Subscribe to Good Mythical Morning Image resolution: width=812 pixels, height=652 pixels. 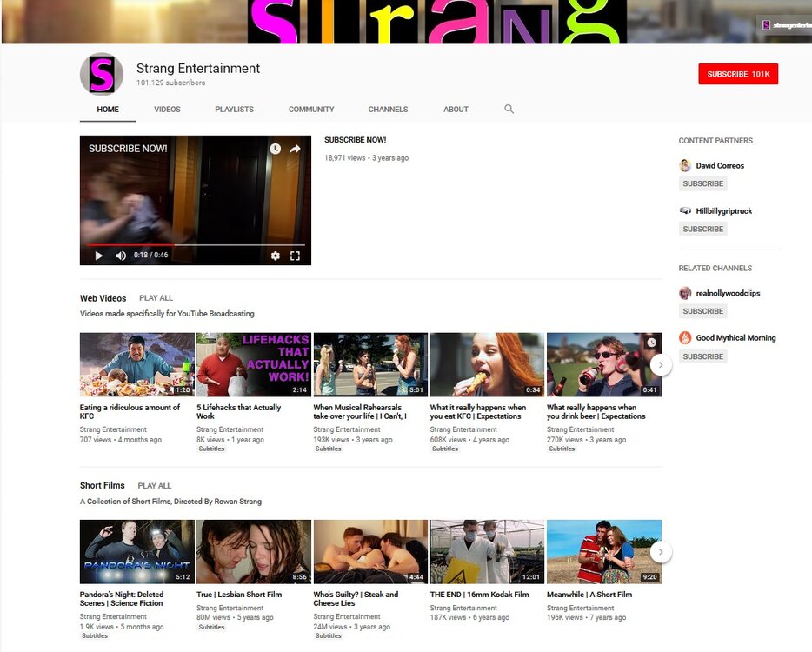702,356
